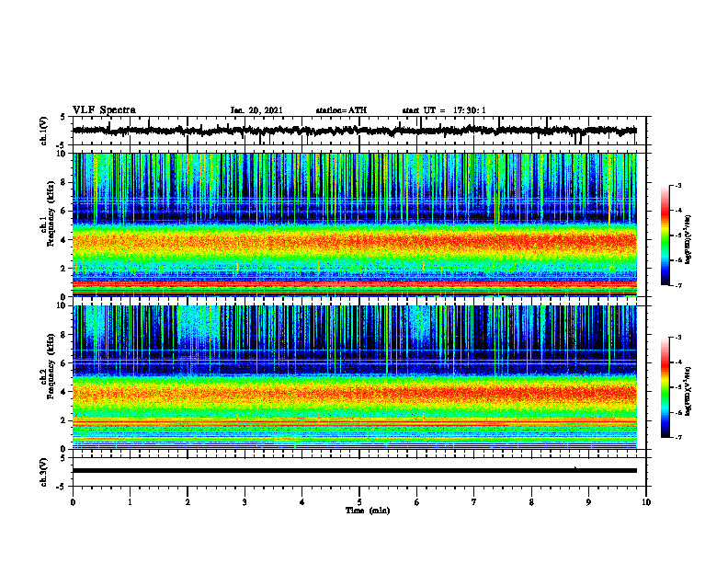Click the "4" tick label on Time axis
Screen dimensions: 728x563
point(302,502)
